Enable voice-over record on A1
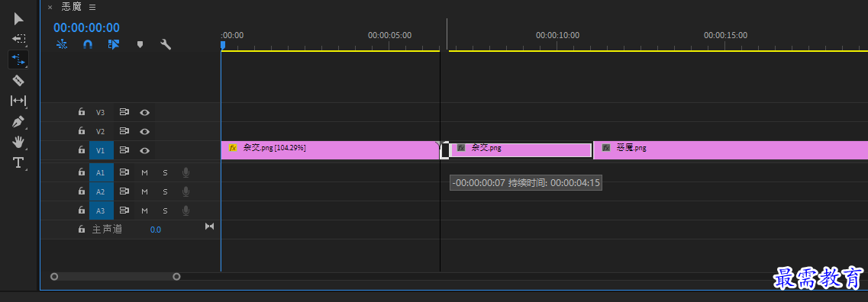Viewport: 868px width, 302px height. click(186, 172)
